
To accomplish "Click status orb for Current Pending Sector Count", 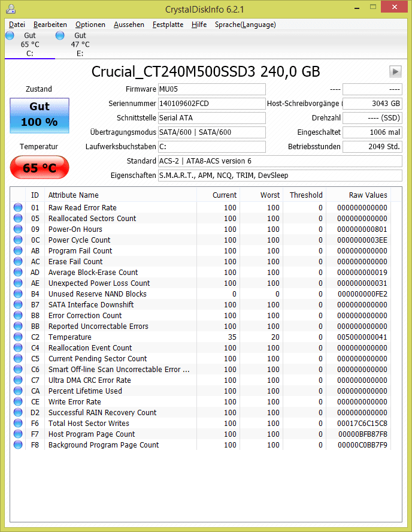I will 18,358.
